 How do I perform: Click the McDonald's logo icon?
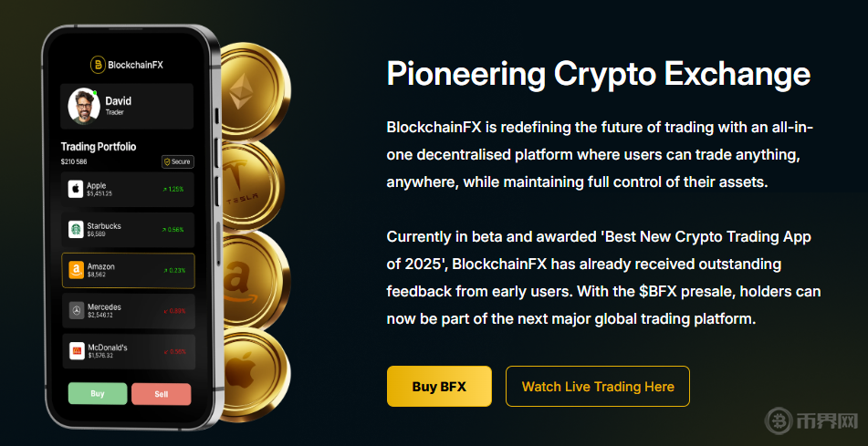(77, 351)
